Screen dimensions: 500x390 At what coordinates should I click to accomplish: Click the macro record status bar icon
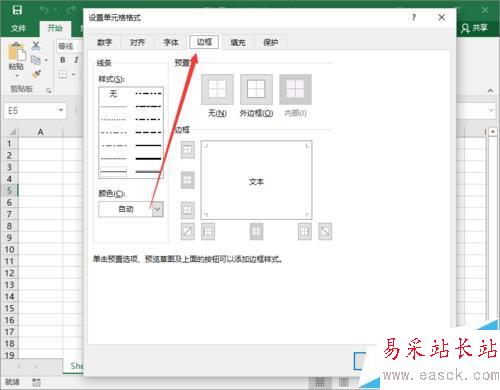(36, 382)
